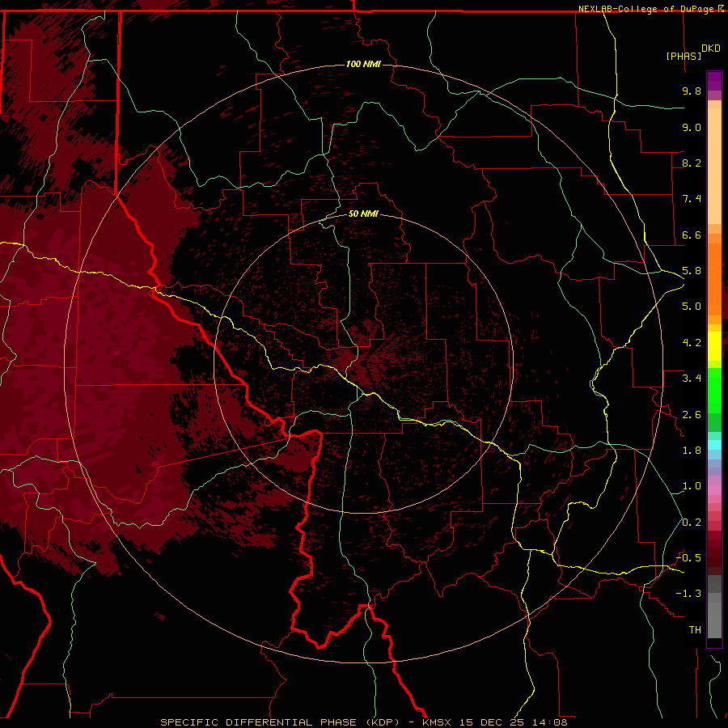Click the 4.2 value on the color scale
Image resolution: width=728 pixels, height=728 pixels.
[692, 343]
